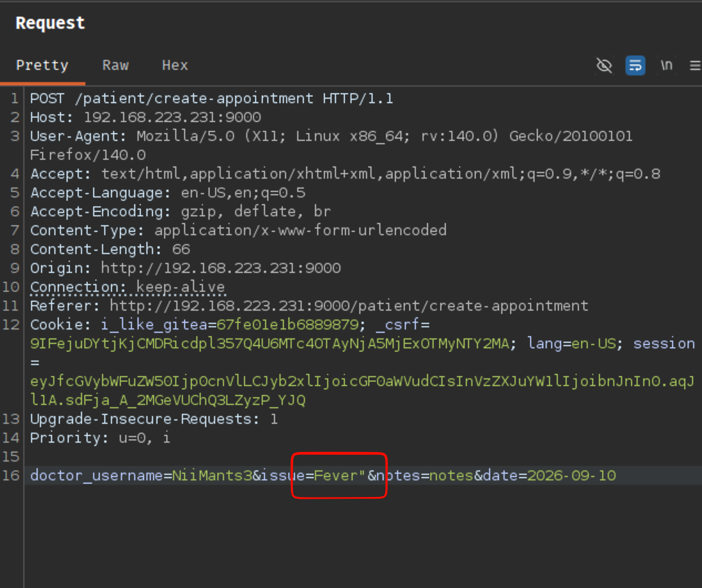Click the Priority: u=0, i header
The width and height of the screenshot is (702, 588).
pyautogui.click(x=100, y=438)
